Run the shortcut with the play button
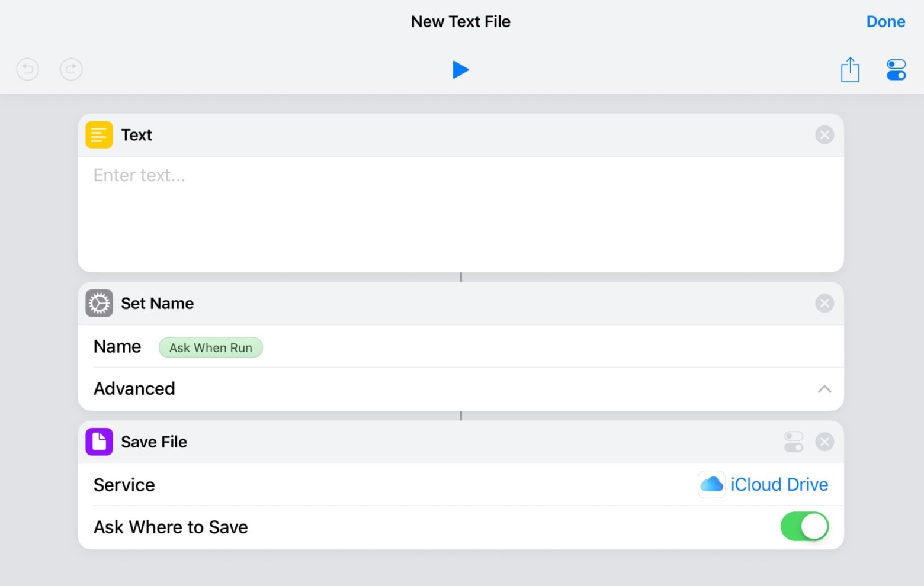Screen dimensions: 924x586 click(461, 69)
